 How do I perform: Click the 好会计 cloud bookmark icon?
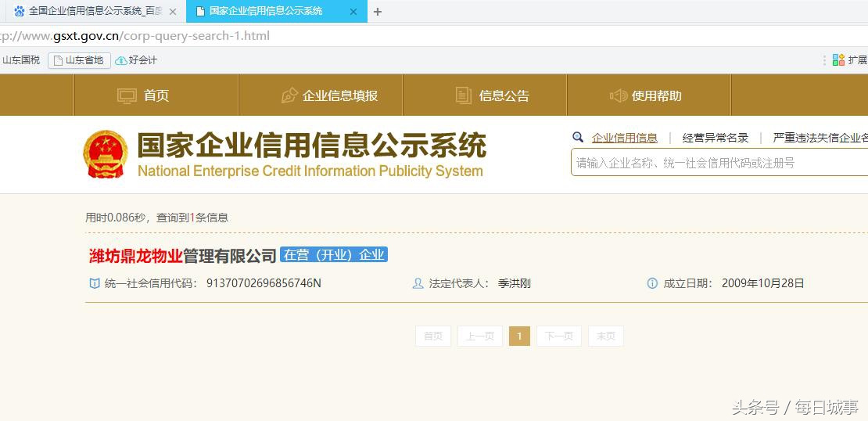[x=120, y=60]
